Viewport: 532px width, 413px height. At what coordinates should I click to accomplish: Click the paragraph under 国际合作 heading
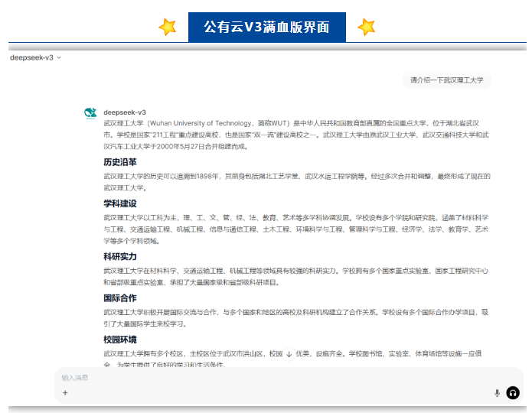pos(296,317)
